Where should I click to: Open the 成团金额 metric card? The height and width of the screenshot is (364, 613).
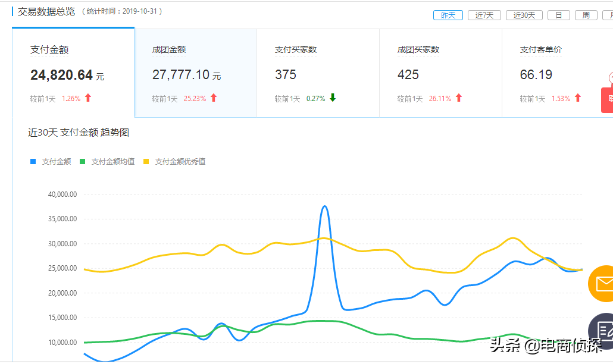click(x=195, y=73)
